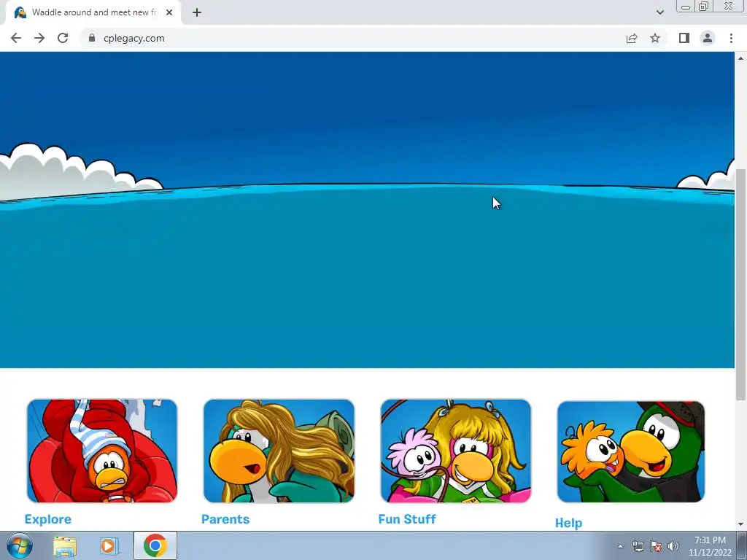
Task: Show hidden system tray icons
Action: [620, 546]
